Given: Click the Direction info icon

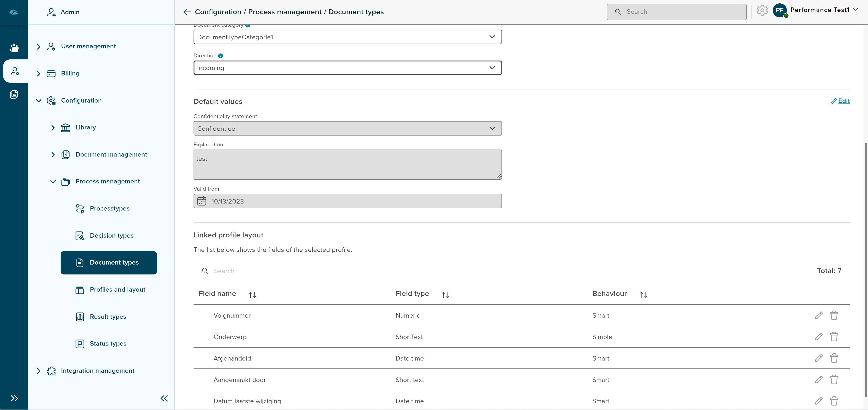Looking at the screenshot, I should tap(220, 56).
